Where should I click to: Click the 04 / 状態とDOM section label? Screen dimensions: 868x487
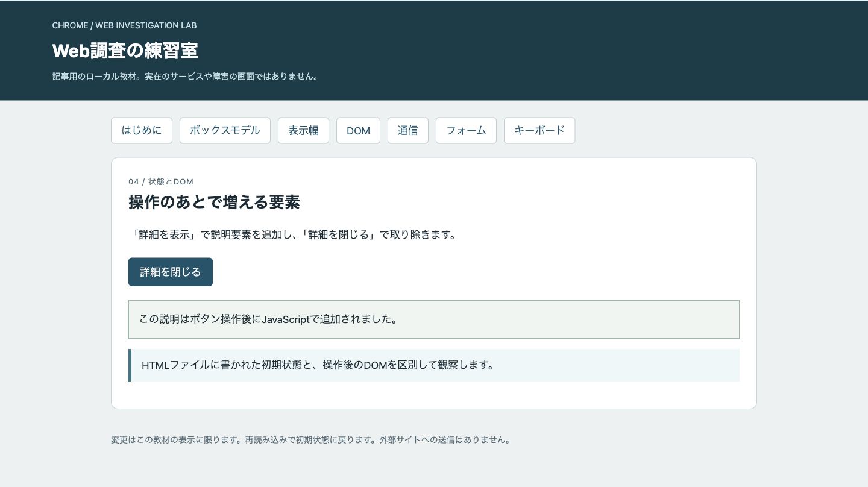[x=161, y=181]
